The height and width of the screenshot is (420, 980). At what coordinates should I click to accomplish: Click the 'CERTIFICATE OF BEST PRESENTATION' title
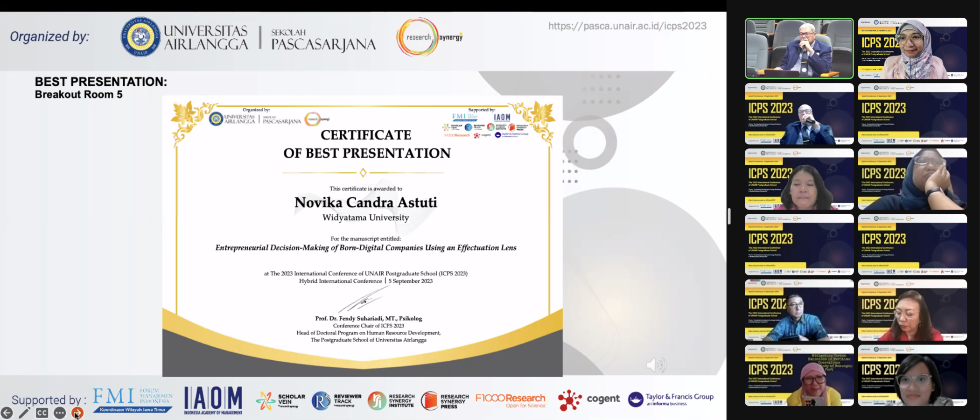tap(367, 144)
